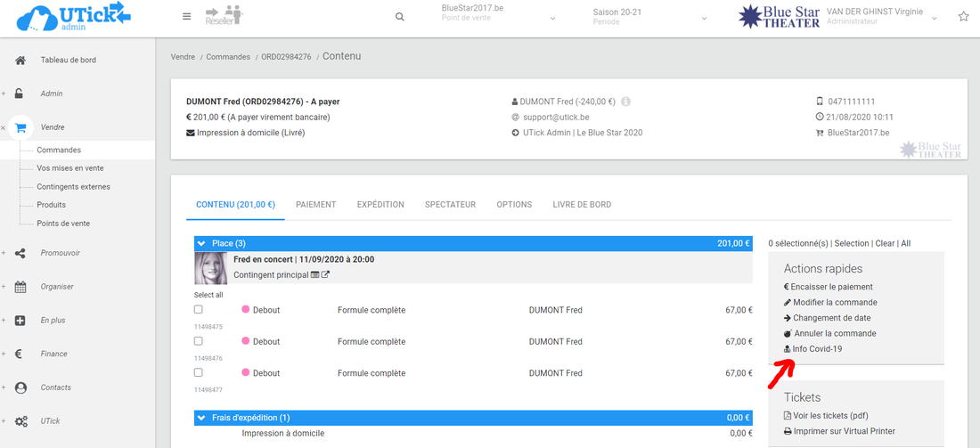
Task: Click the Fred en concert event thumbnail
Action: click(x=211, y=268)
